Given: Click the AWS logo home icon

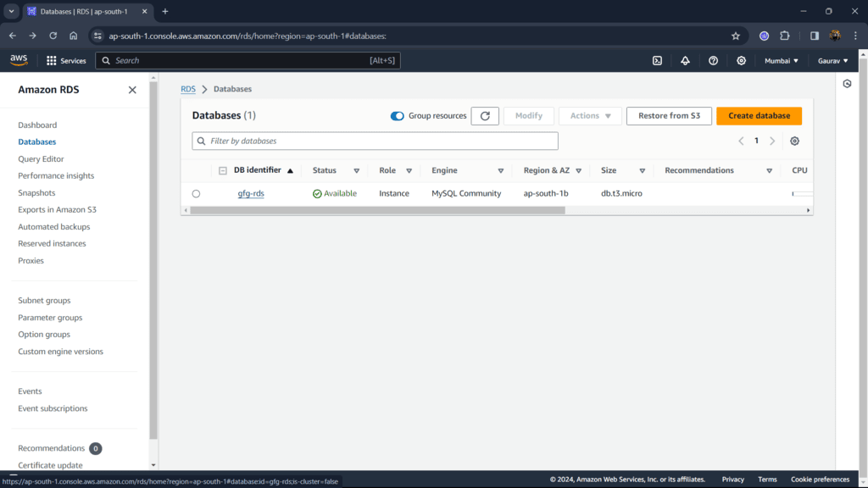Looking at the screenshot, I should coord(19,60).
